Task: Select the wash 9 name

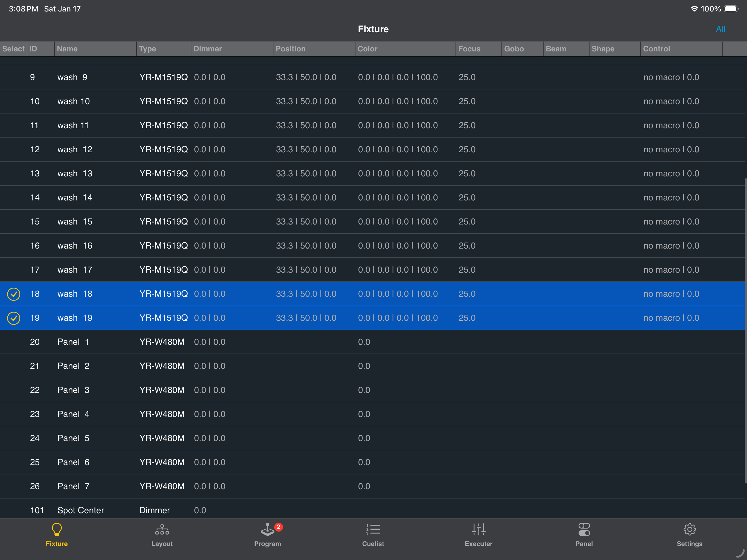Action: coord(72,77)
